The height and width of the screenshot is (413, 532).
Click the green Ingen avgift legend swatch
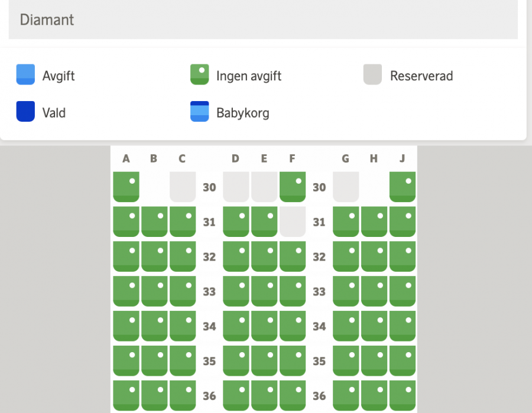click(200, 75)
